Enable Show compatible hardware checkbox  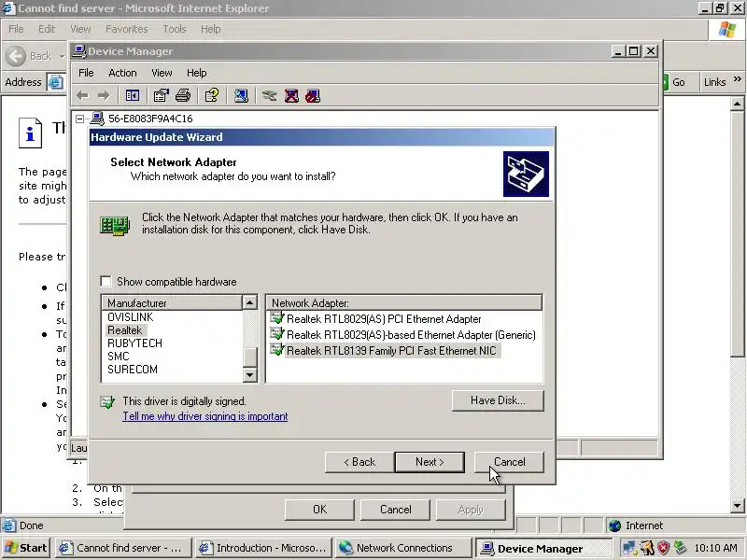106,282
